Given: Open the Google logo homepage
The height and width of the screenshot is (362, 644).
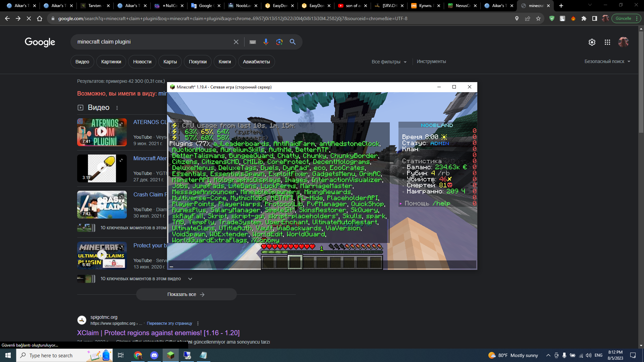Looking at the screenshot, I should [x=40, y=42].
